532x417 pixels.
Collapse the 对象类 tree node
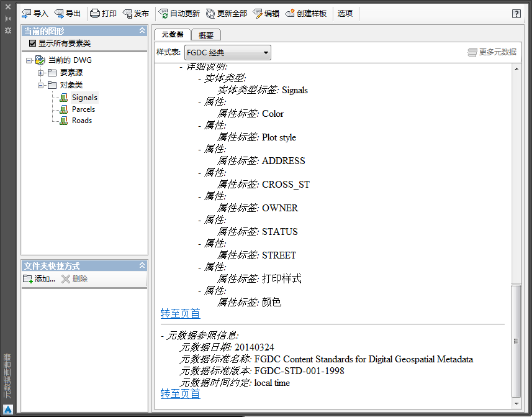tap(40, 85)
